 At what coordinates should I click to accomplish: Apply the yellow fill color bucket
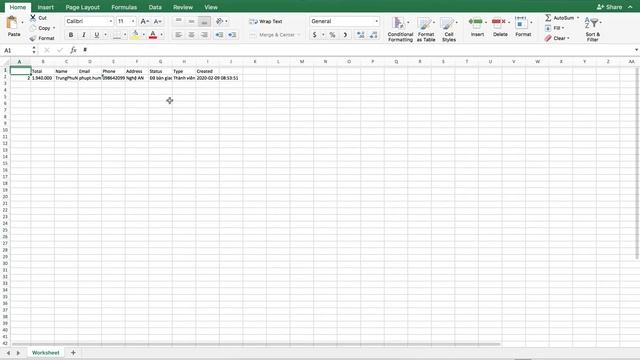[135, 35]
